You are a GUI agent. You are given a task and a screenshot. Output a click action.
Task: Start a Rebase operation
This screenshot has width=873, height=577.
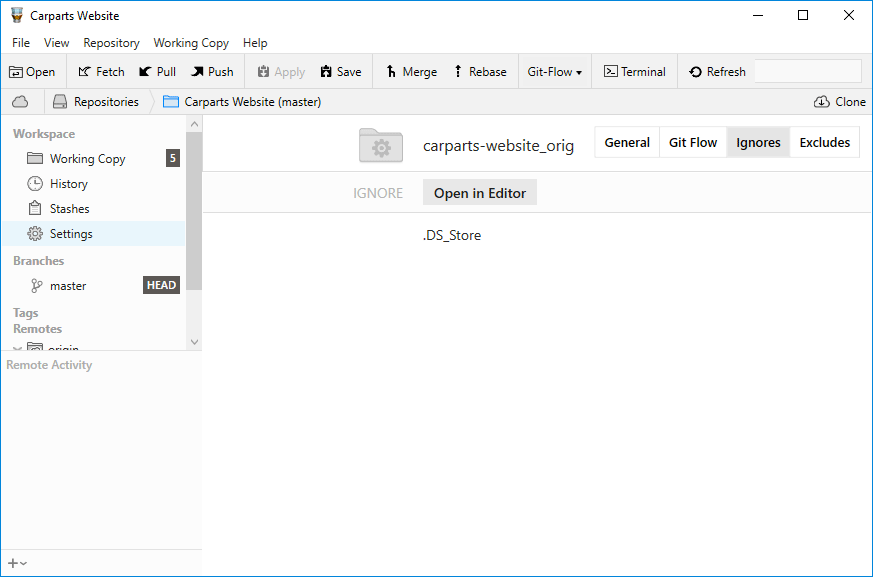[x=480, y=71]
